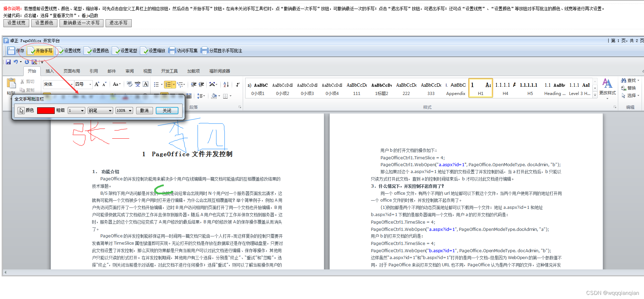Select the H4 style in styles gallery
644x299 pixels.
pos(505,88)
